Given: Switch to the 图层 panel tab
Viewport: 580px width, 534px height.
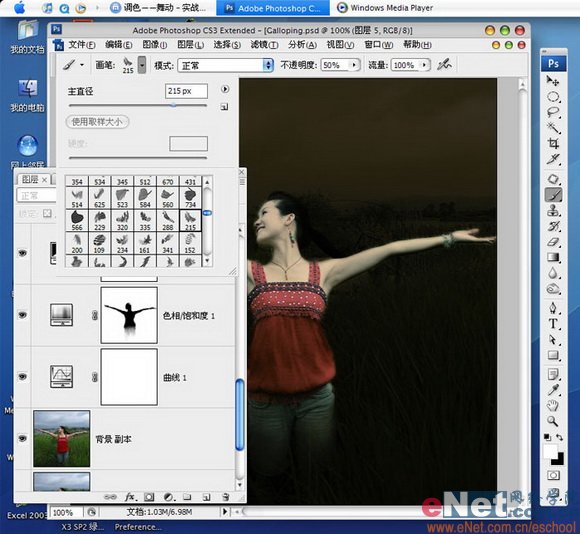Looking at the screenshot, I should click(30, 179).
